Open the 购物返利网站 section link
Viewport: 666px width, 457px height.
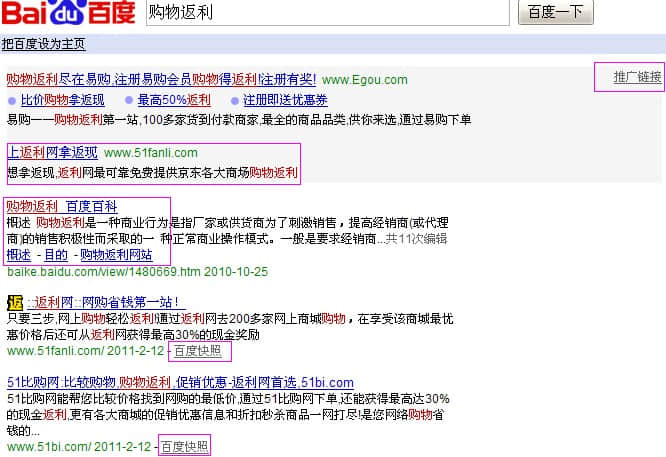[117, 255]
